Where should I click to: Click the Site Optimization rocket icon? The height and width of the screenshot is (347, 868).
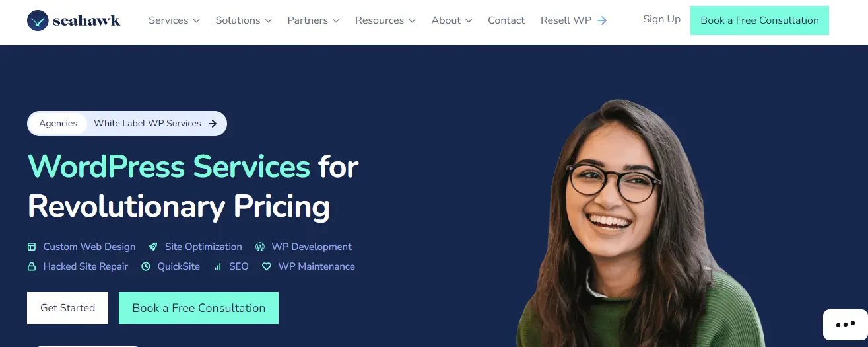pos(153,247)
